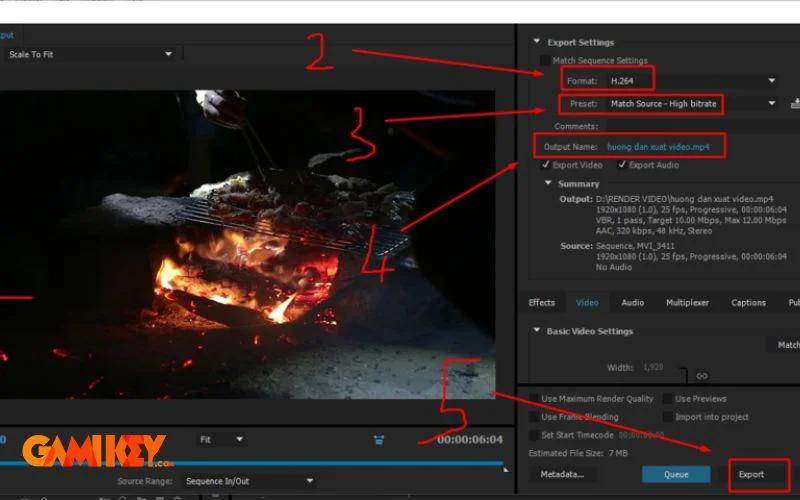This screenshot has height=500, width=800.
Task: Click the Output path D:\RENDER VIDEO text
Action: point(684,199)
